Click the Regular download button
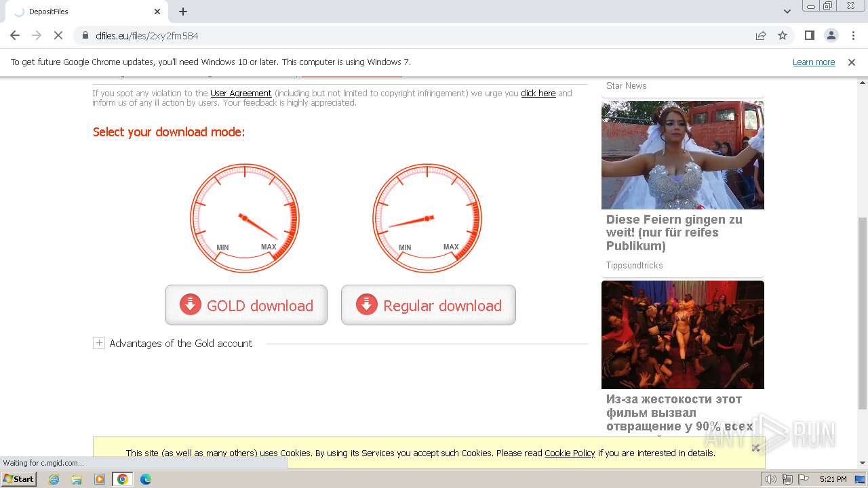Viewport: 868px width, 488px height. (x=429, y=305)
